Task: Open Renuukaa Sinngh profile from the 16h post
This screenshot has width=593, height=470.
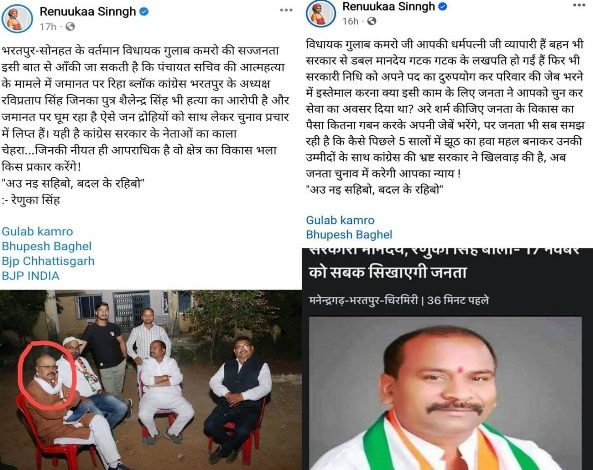Action: (x=389, y=6)
